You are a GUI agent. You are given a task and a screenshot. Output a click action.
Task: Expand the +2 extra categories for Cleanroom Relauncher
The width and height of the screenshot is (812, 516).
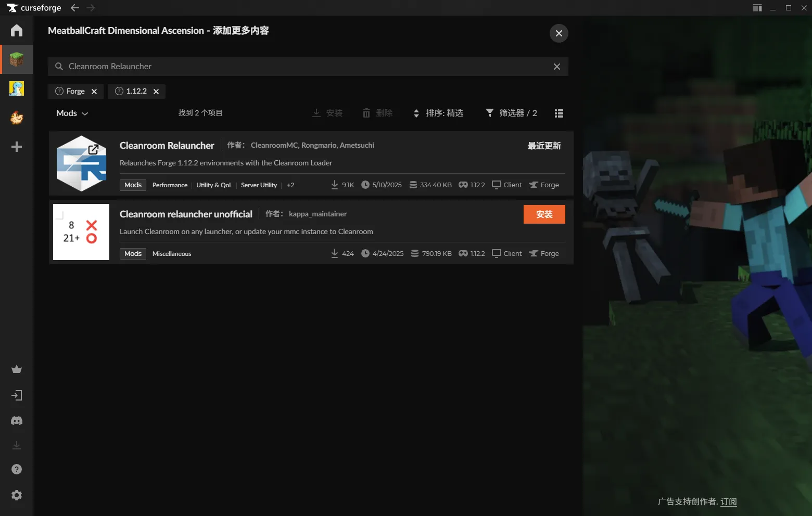290,185
